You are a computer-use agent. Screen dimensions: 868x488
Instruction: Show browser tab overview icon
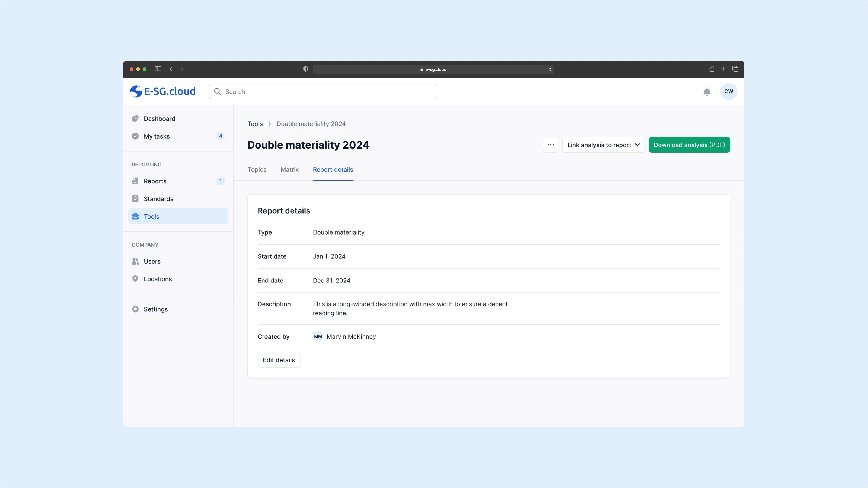click(x=735, y=69)
